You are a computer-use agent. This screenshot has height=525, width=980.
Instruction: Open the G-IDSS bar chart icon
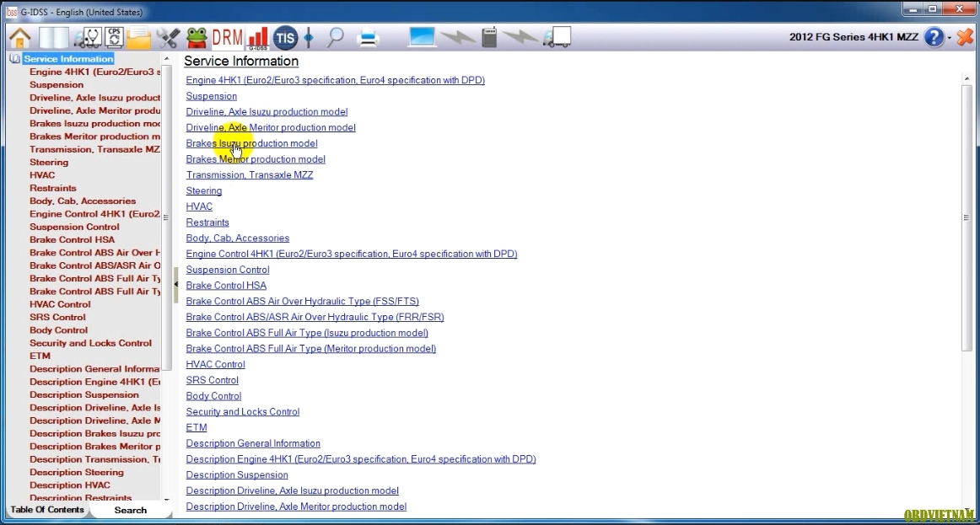[x=257, y=37]
